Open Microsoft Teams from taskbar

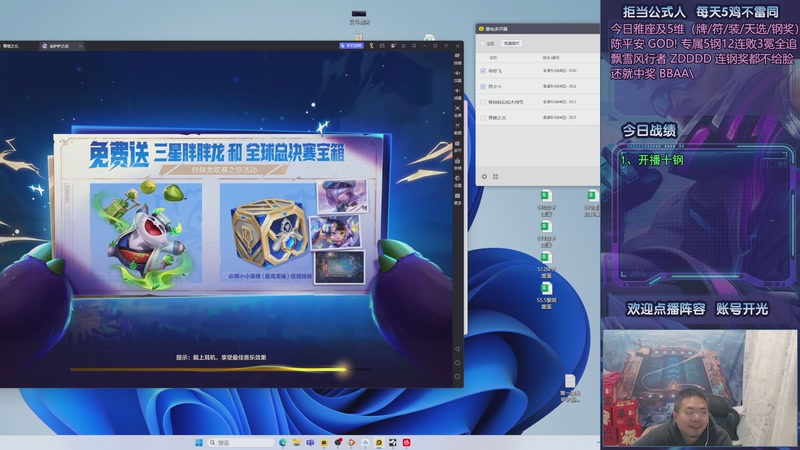[x=310, y=442]
